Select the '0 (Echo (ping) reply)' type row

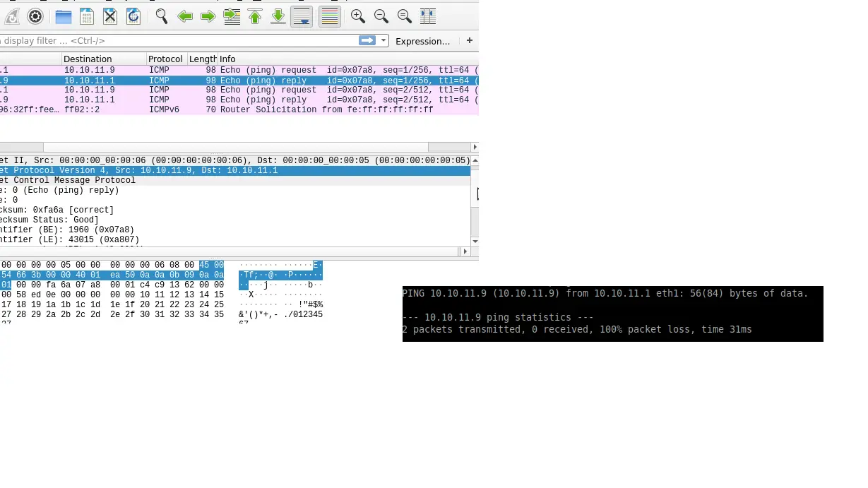pyautogui.click(x=234, y=191)
